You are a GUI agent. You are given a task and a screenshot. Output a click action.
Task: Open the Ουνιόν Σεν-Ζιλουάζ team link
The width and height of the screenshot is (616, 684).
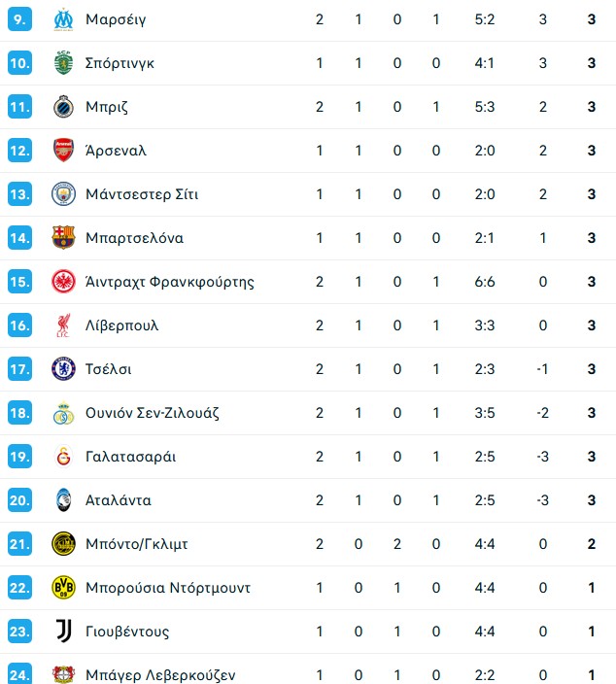click(x=152, y=413)
